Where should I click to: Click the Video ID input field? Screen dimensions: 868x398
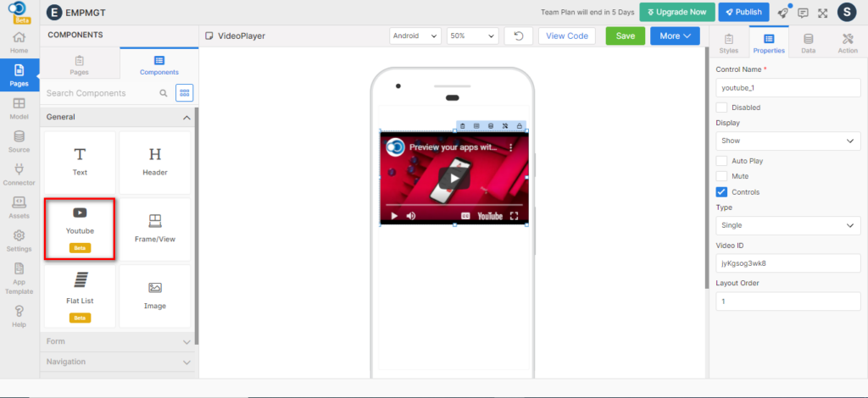pyautogui.click(x=788, y=263)
